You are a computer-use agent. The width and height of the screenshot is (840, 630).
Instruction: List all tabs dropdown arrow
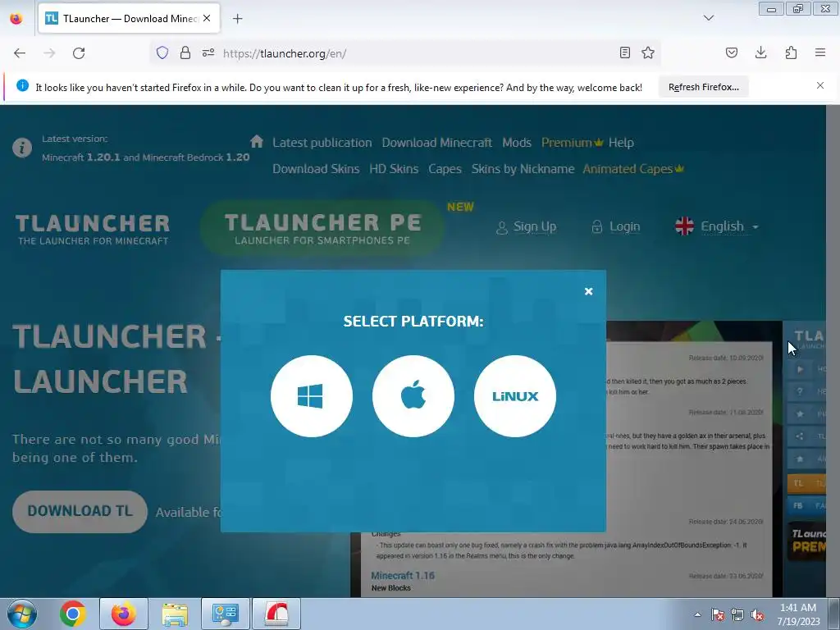[x=709, y=18]
